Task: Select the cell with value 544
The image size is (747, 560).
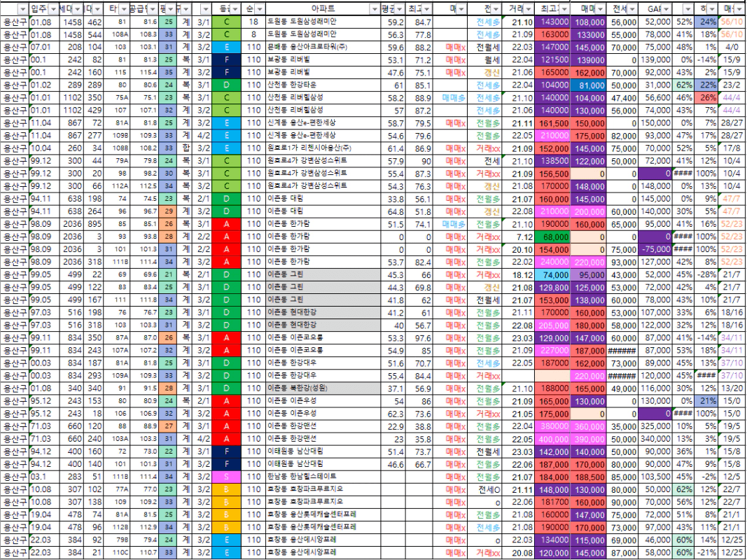Action: tap(95, 34)
